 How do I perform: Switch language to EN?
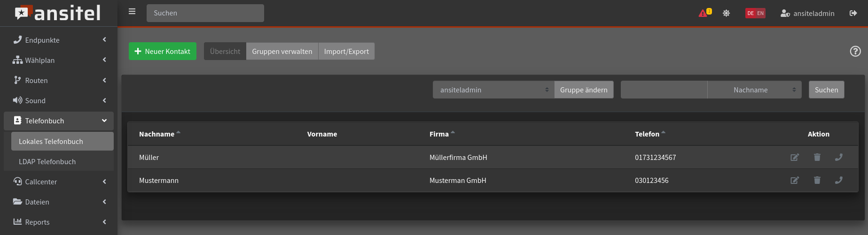click(760, 13)
